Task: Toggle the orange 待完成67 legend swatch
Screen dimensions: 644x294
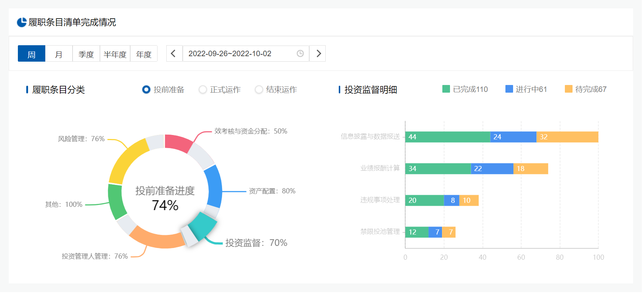Action: 569,89
